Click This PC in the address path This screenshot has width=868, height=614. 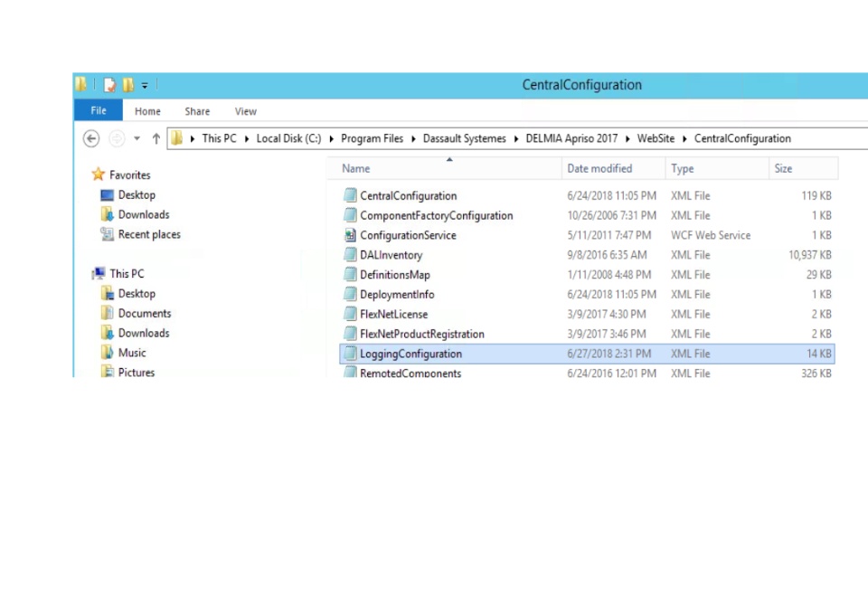click(219, 138)
